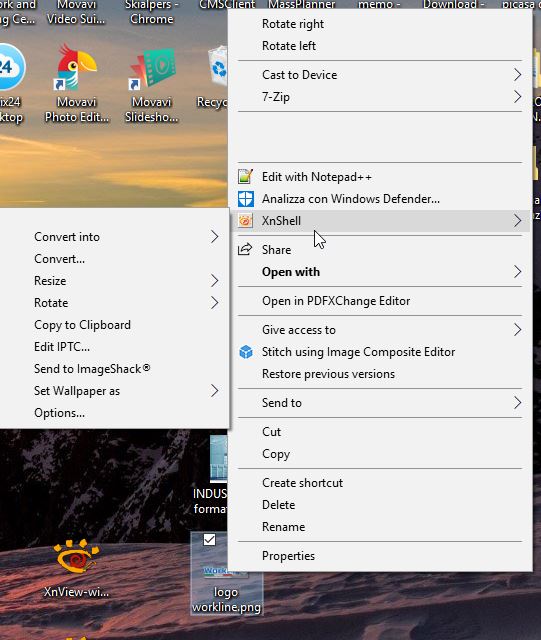This screenshot has width=541, height=640.
Task: Click the Windows Defender shield icon
Action: pos(245,199)
